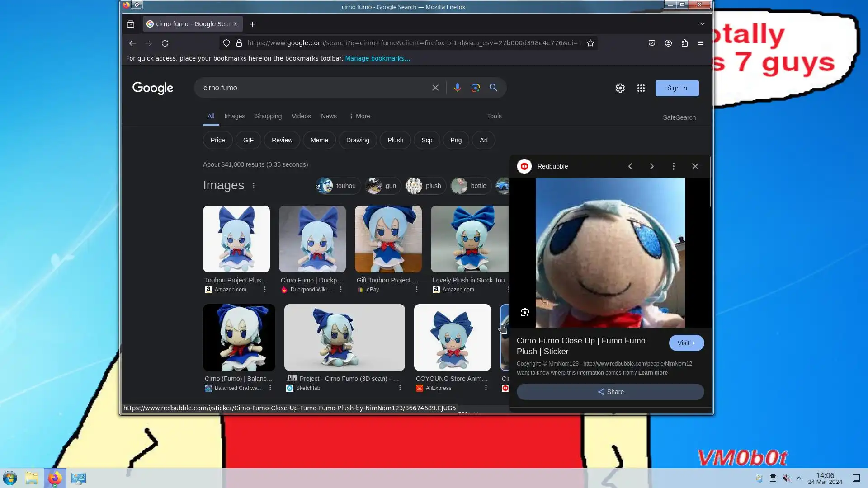Open Firefox extensions puzzle icon
This screenshot has height=488, width=868.
684,43
